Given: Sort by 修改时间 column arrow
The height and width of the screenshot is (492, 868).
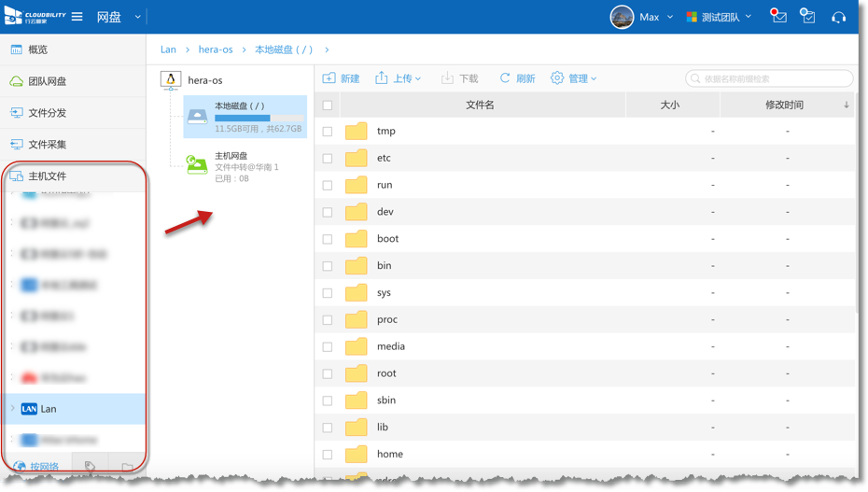Looking at the screenshot, I should (847, 105).
